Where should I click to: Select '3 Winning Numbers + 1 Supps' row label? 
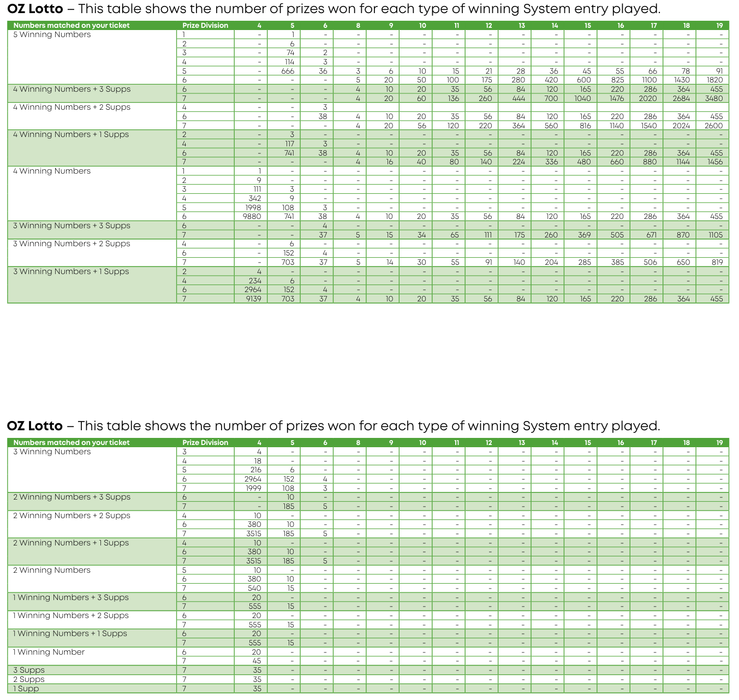(x=71, y=271)
